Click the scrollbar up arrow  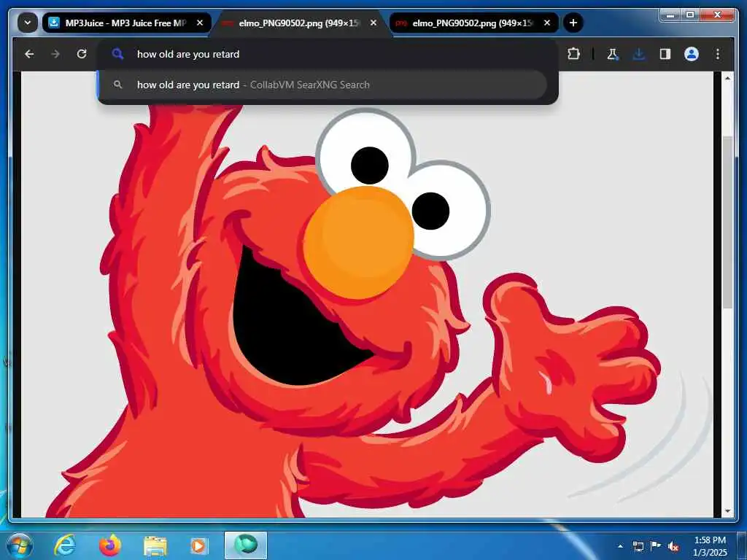(x=727, y=77)
